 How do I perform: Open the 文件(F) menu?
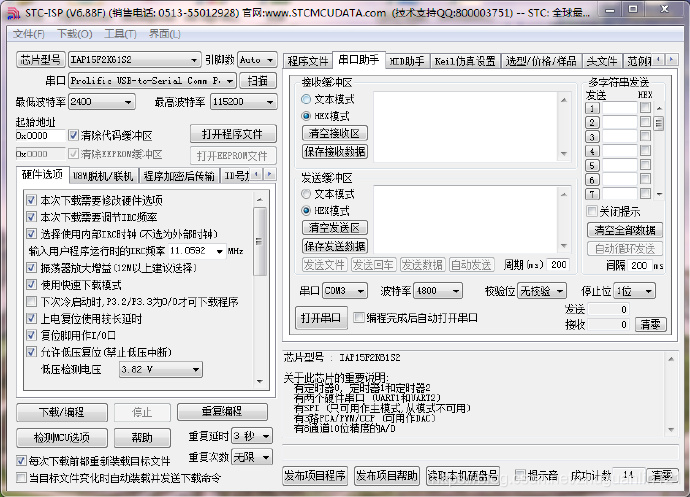pyautogui.click(x=29, y=34)
